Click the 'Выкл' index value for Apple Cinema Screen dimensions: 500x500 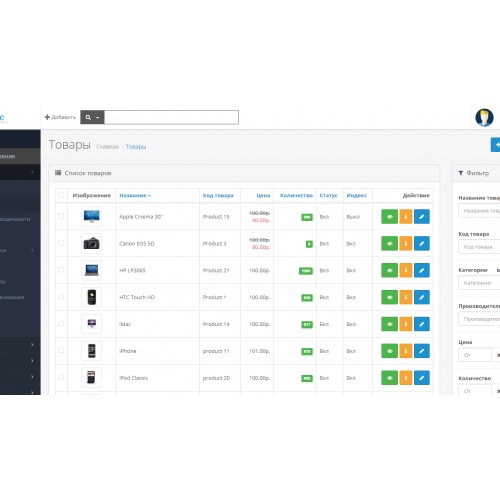tap(353, 217)
